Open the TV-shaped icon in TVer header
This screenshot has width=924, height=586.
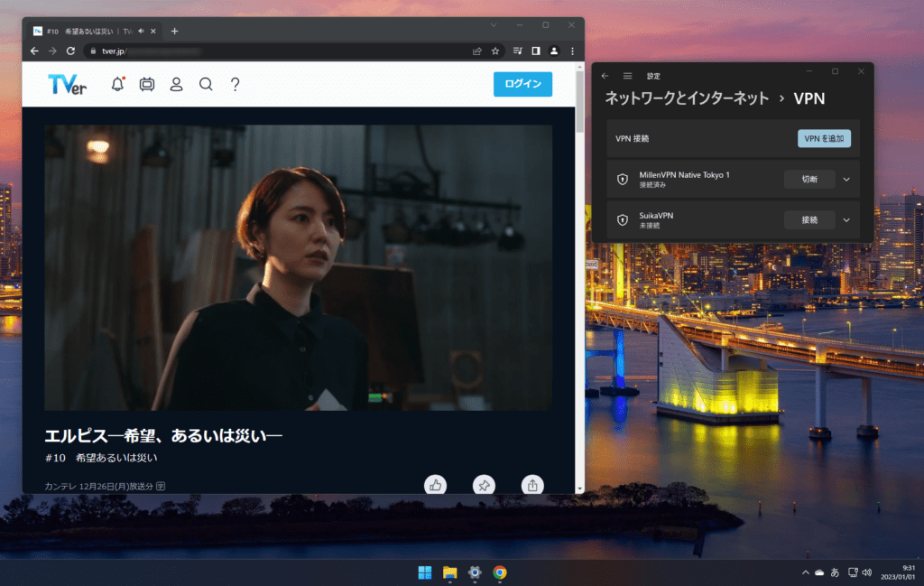tap(147, 84)
